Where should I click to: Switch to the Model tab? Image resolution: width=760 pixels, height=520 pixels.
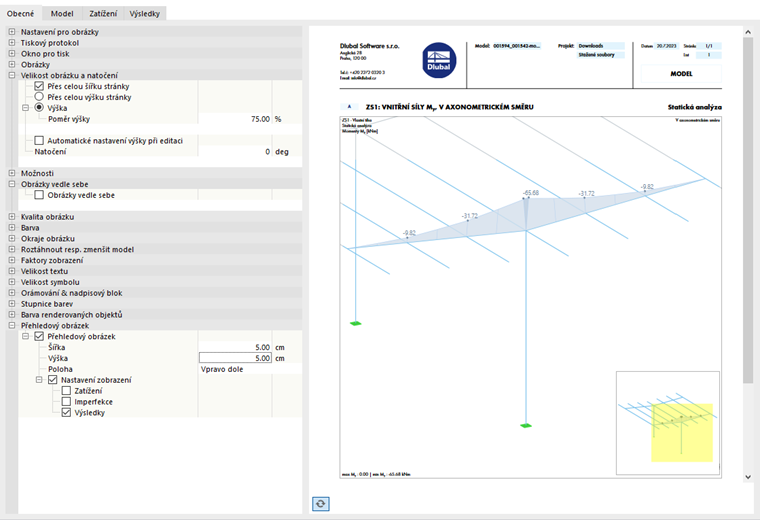coord(62,14)
